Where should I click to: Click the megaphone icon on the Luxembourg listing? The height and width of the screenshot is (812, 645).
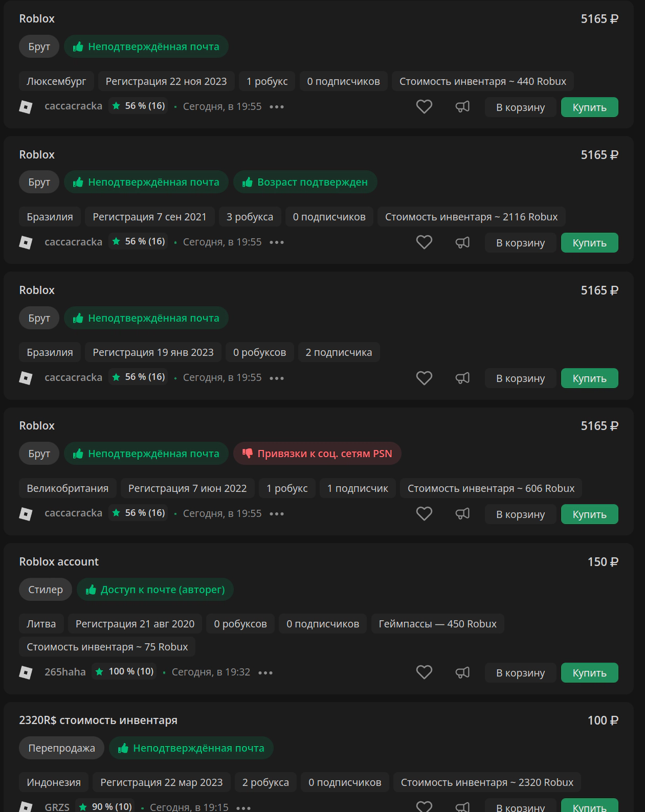(462, 107)
